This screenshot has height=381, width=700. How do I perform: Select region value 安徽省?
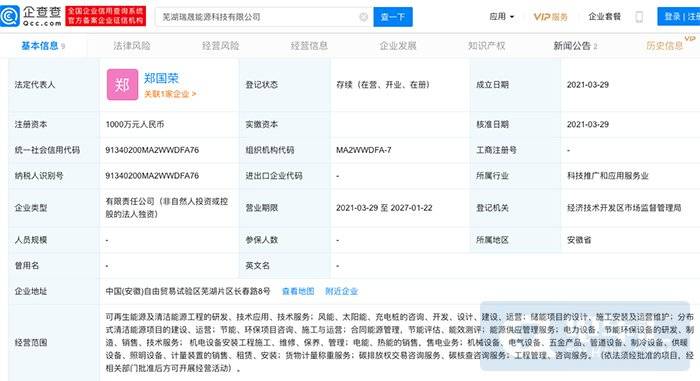point(579,240)
